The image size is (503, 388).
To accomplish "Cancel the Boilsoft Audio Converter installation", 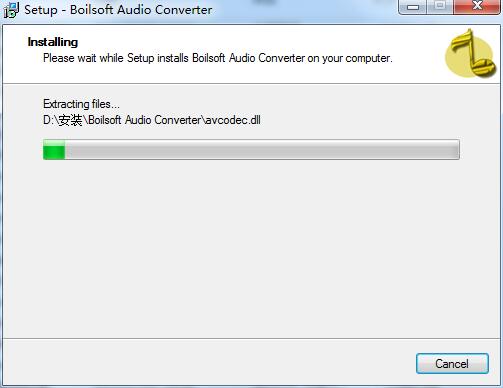I will (452, 364).
